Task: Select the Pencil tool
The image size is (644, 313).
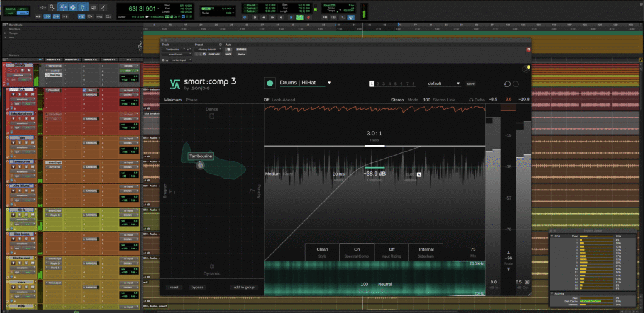Action: pyautogui.click(x=103, y=8)
